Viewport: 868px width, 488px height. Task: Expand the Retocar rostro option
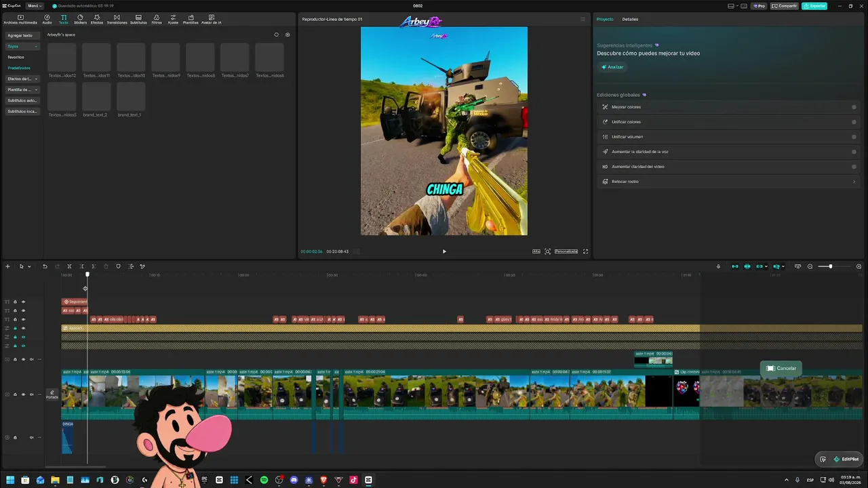[x=854, y=182]
